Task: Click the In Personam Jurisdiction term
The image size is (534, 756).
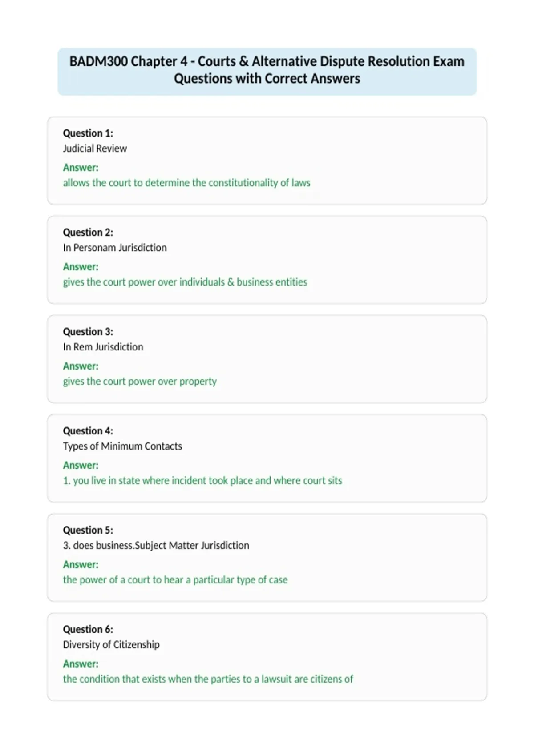Action: point(115,248)
